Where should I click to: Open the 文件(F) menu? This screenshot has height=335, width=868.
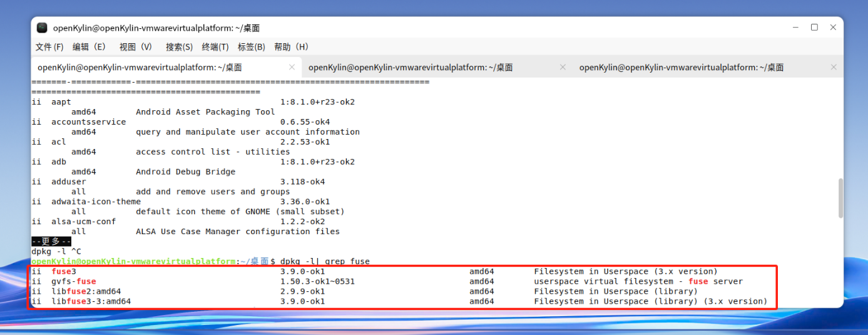[50, 47]
